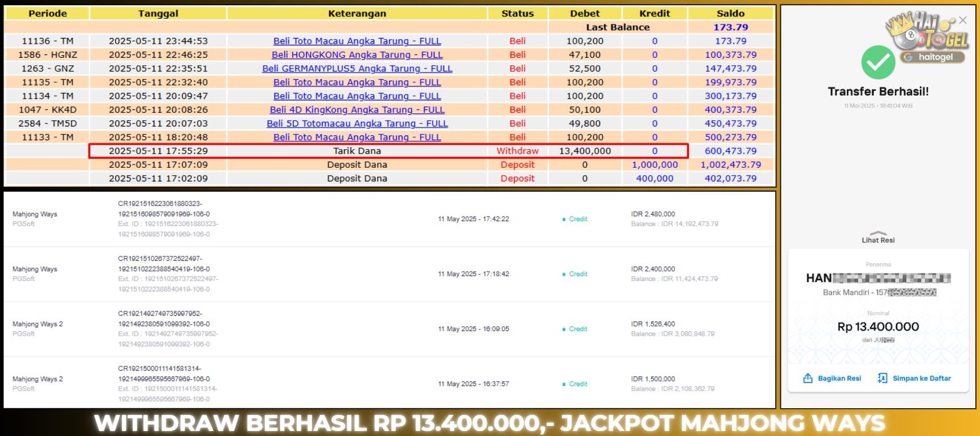Click Credit status at 16:09:05
Screen dimensions: 980x436
575,329
